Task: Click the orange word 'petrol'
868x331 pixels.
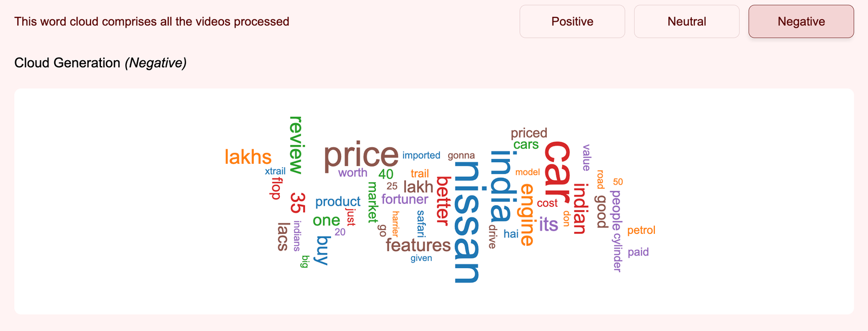Action: coord(641,230)
